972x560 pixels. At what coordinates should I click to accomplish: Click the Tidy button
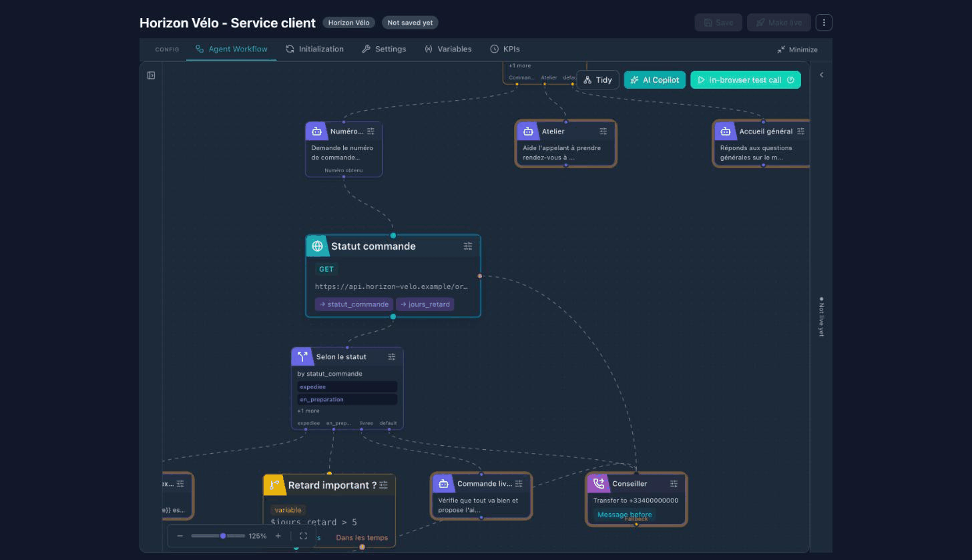[x=597, y=80]
